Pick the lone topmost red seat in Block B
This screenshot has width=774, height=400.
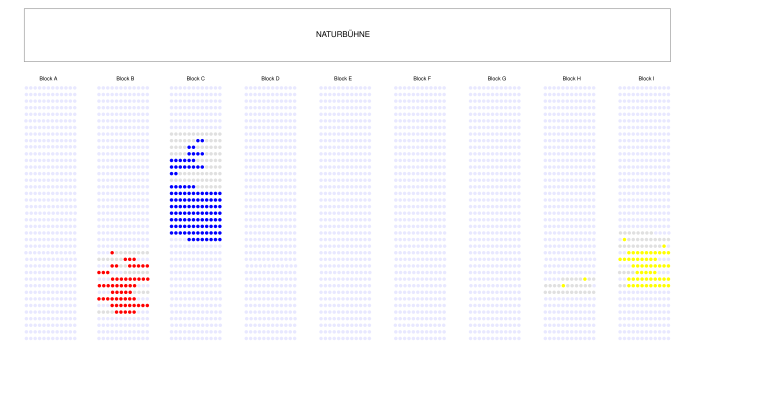[x=113, y=253]
